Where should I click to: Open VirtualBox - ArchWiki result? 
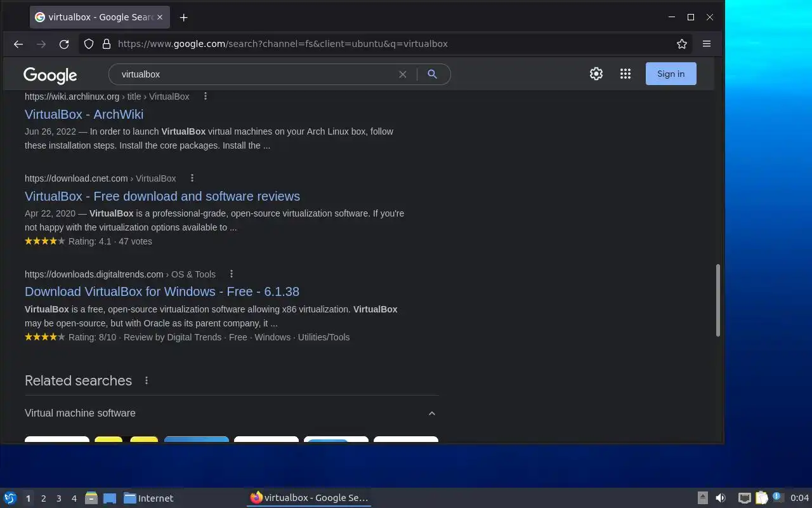click(84, 114)
